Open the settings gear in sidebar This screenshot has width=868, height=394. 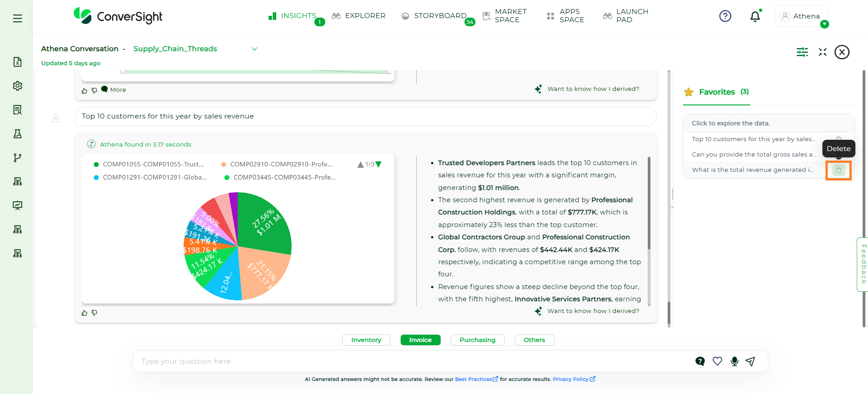click(x=18, y=86)
